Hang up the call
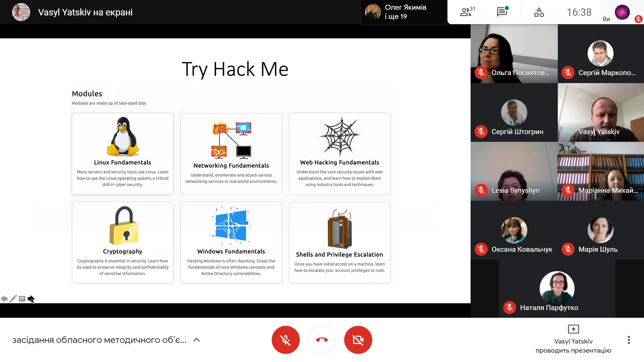Image resolution: width=644 pixels, height=362 pixels. click(x=322, y=340)
